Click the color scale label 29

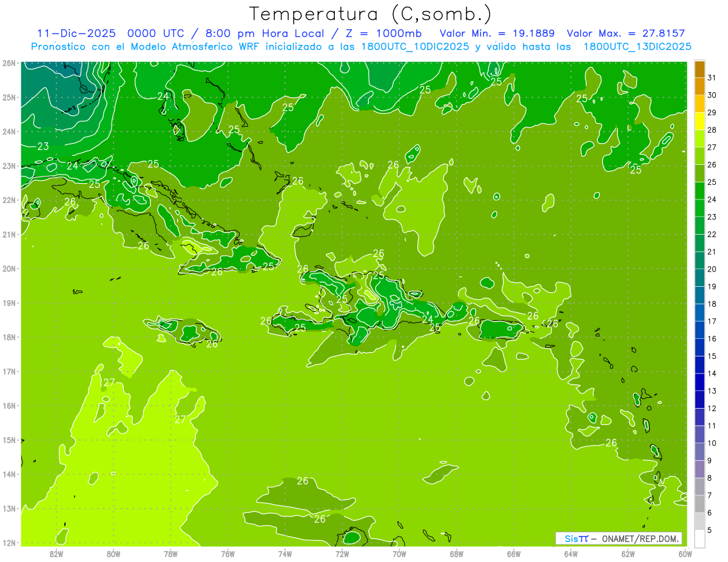(712, 113)
